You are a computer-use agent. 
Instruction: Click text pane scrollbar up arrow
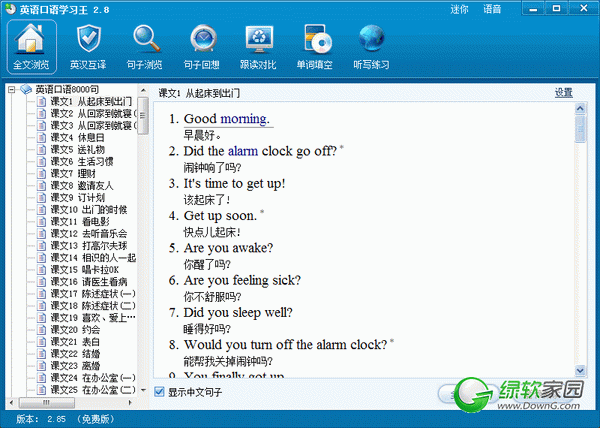coord(580,109)
